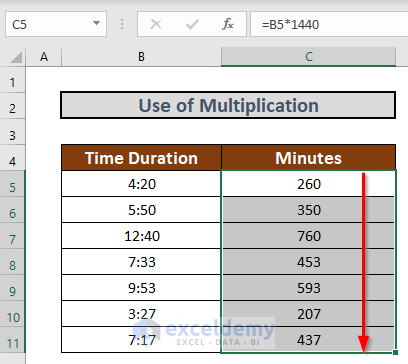
Task: Select the cell showing 260 minutes
Action: (309, 184)
